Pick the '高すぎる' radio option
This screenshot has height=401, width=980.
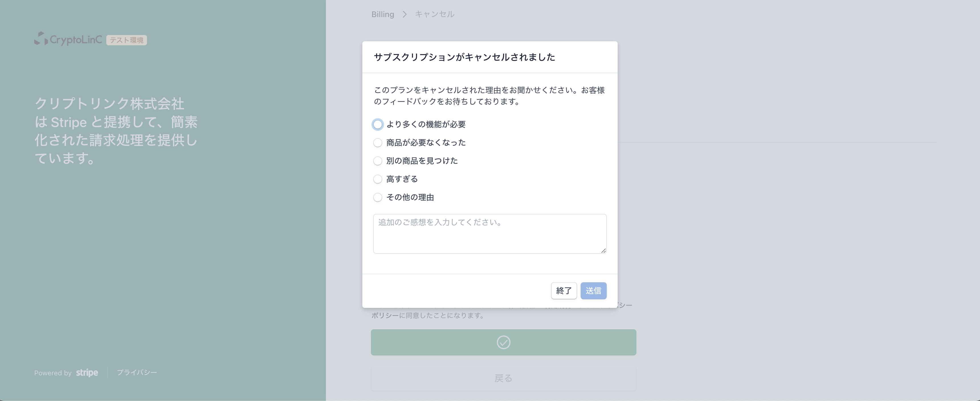(x=377, y=179)
